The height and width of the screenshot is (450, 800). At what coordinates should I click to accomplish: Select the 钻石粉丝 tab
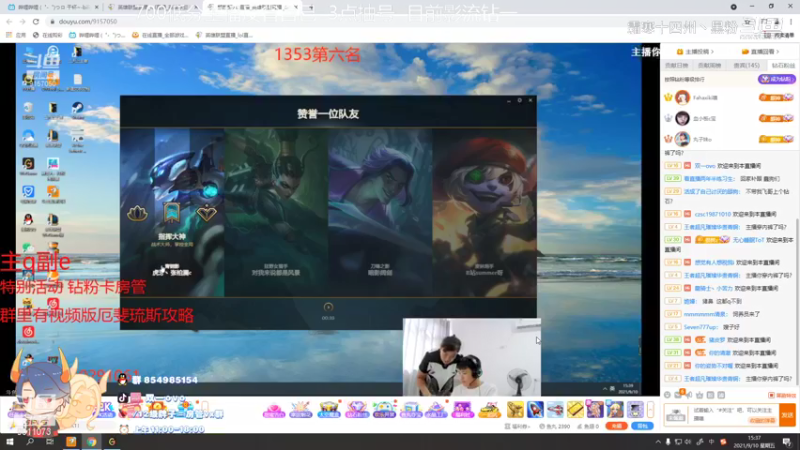783,65
